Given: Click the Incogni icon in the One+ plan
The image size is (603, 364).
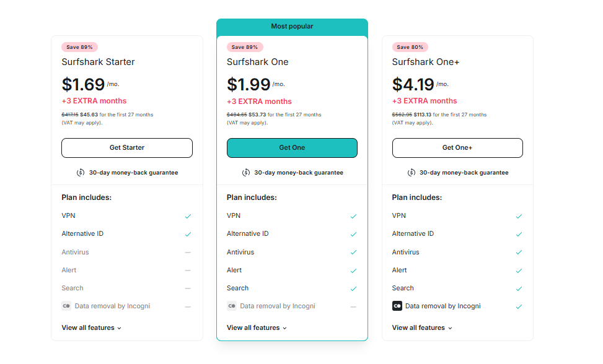Looking at the screenshot, I should click(397, 306).
